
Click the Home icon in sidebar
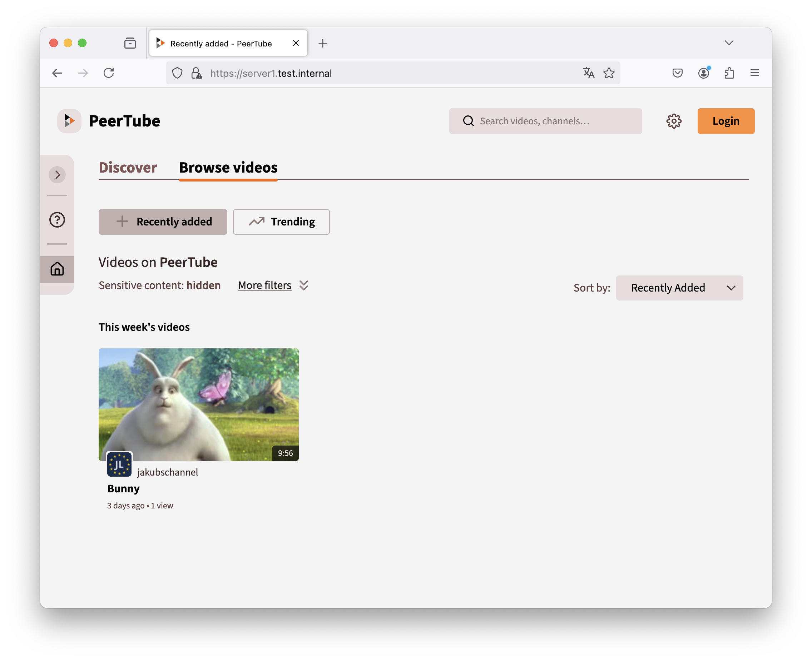point(57,269)
